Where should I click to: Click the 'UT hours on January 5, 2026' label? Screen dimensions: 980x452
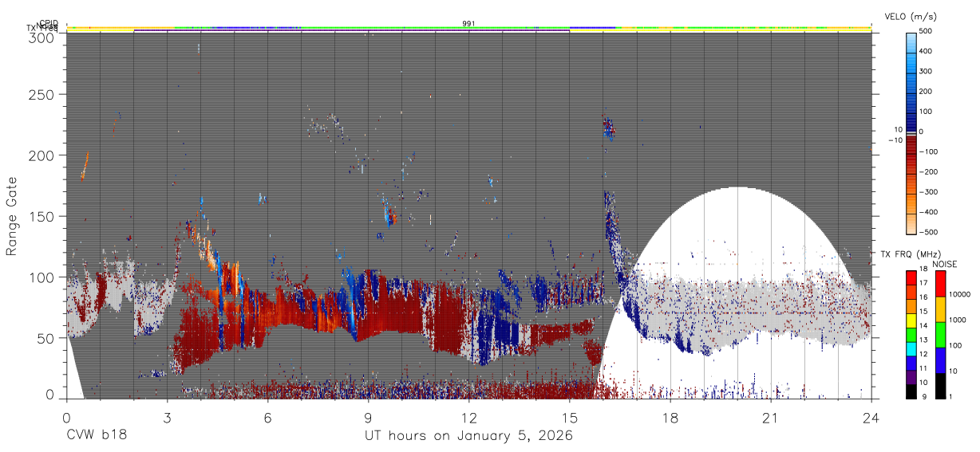[468, 436]
